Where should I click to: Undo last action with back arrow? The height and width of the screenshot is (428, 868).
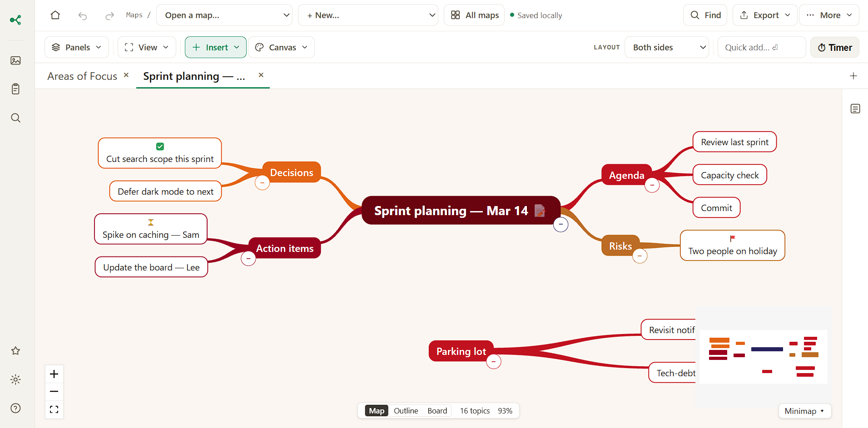tap(82, 16)
